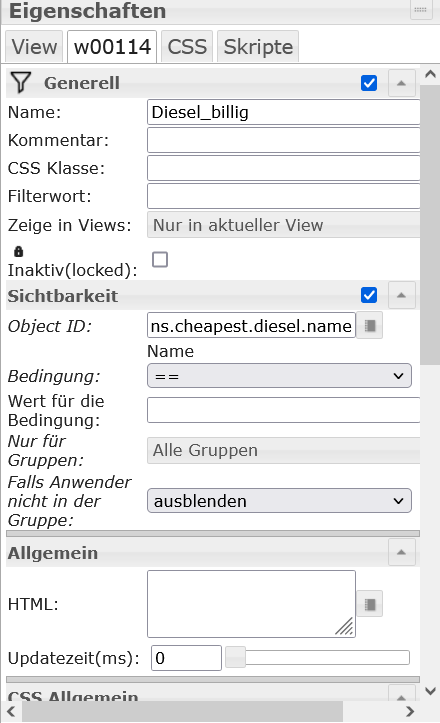Open the HTML editor dialog button
Image resolution: width=440 pixels, height=723 pixels.
click(369, 604)
